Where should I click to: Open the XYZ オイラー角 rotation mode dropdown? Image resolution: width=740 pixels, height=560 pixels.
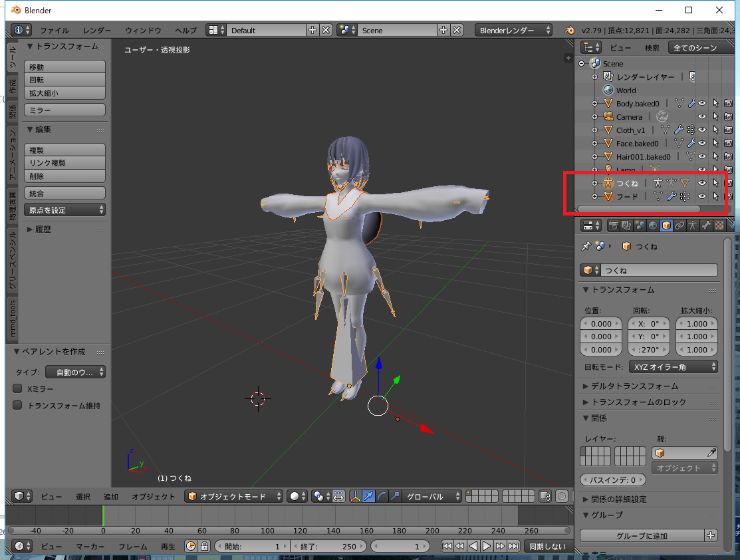tap(673, 367)
